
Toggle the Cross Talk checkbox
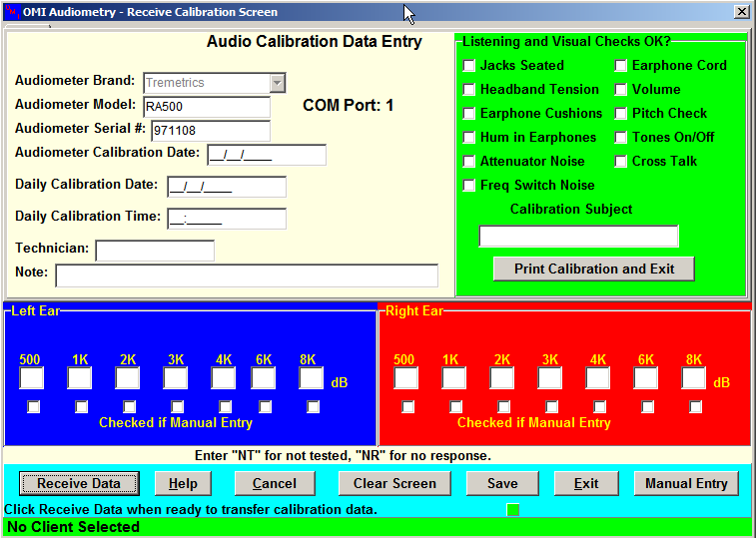(x=621, y=162)
